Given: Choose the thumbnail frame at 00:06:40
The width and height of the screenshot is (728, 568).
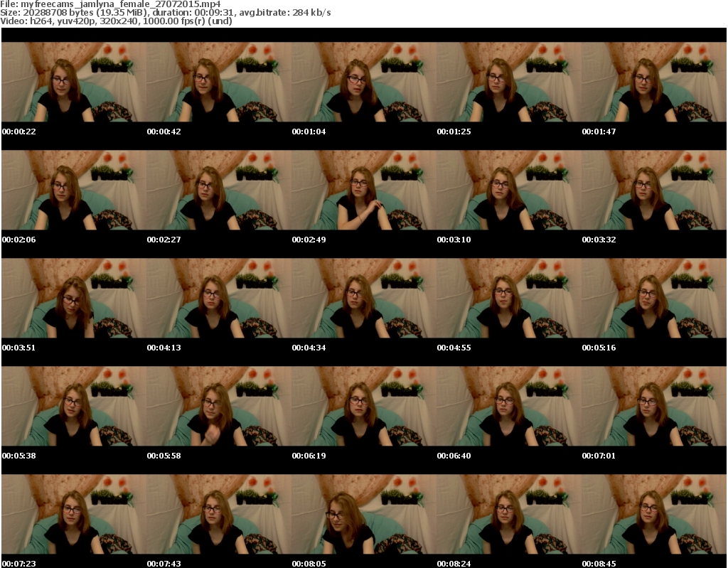Looking at the screenshot, I should pyautogui.click(x=509, y=407).
